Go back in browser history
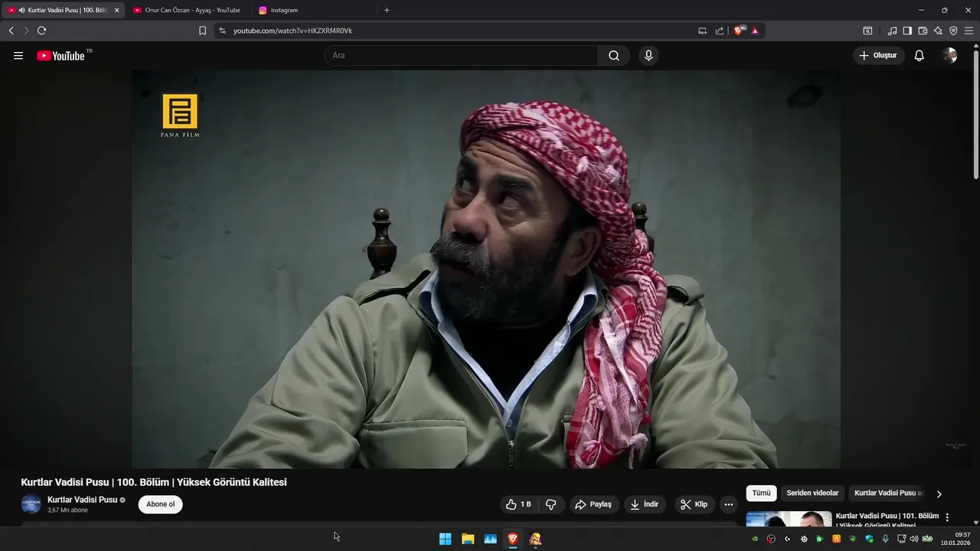The height and width of the screenshot is (551, 980). pyautogui.click(x=11, y=31)
